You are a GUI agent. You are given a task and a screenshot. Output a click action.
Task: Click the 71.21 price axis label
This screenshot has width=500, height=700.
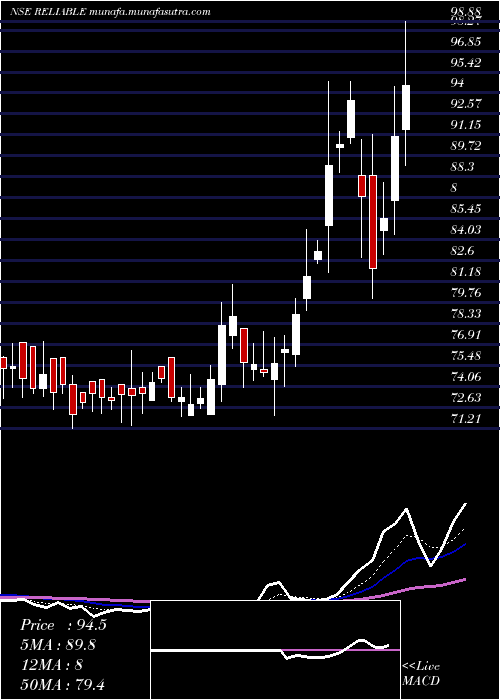tap(466, 418)
